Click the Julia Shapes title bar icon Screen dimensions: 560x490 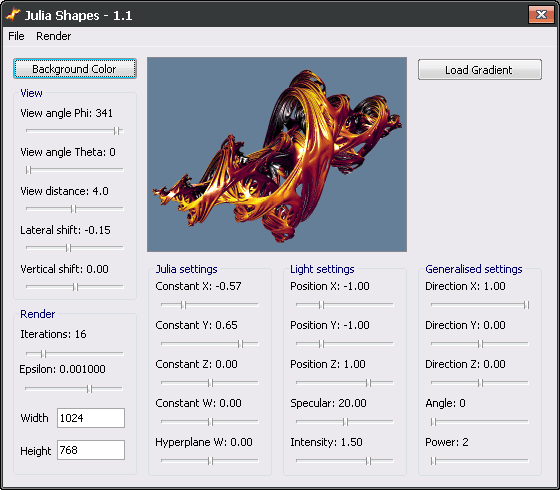tap(13, 15)
